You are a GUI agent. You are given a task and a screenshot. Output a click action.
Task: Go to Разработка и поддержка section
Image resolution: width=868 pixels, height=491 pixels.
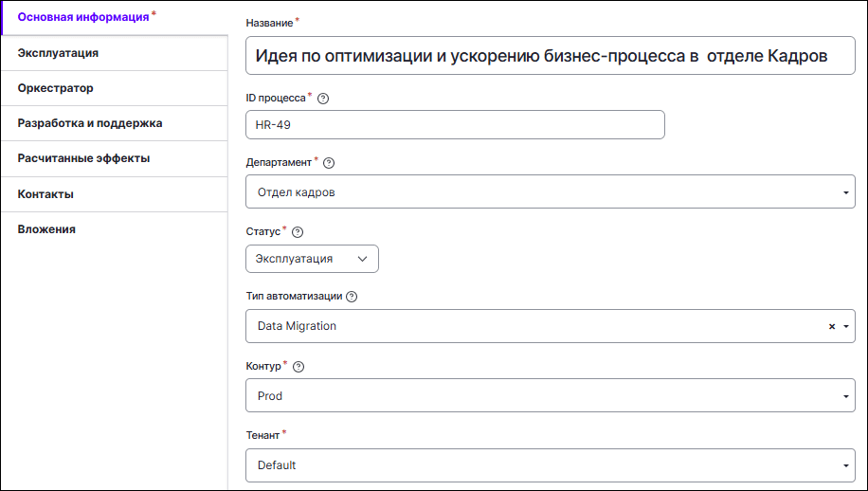click(x=90, y=123)
